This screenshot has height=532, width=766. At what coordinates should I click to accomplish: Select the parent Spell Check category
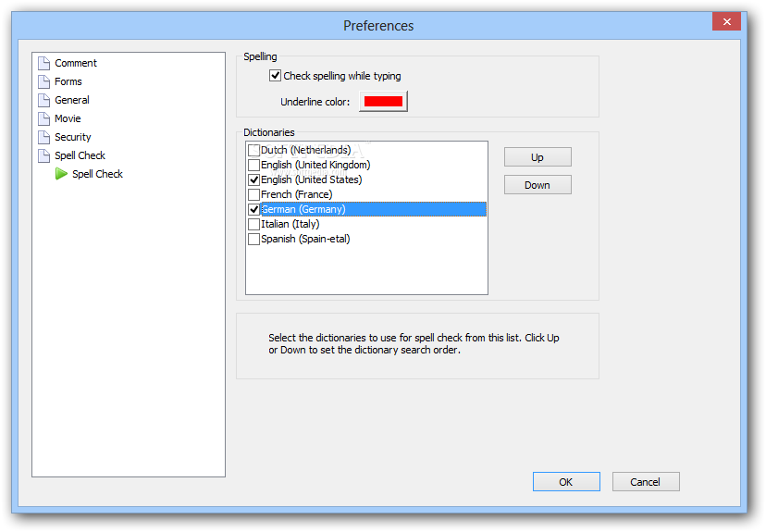click(x=80, y=155)
